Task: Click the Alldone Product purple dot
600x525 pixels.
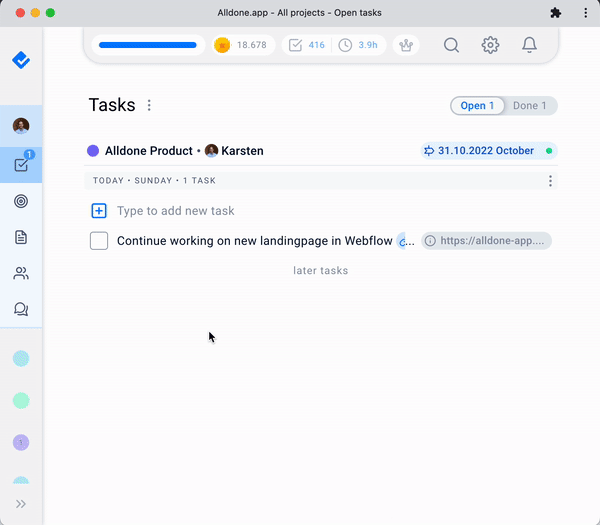Action: coord(93,151)
